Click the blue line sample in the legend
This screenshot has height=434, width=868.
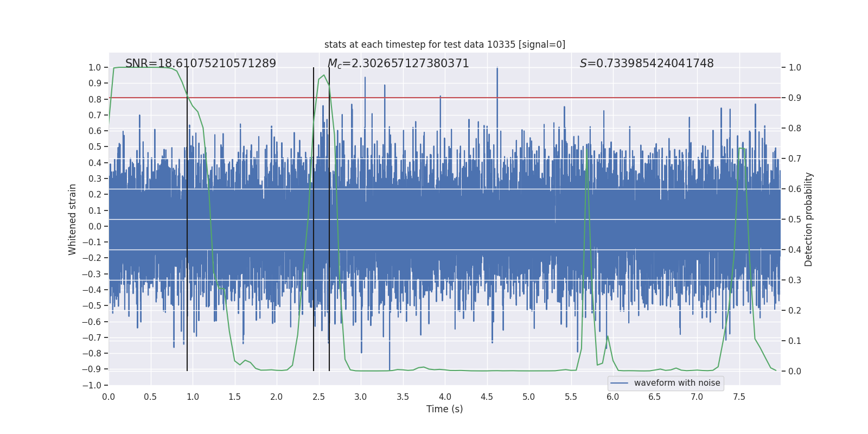pyautogui.click(x=620, y=383)
